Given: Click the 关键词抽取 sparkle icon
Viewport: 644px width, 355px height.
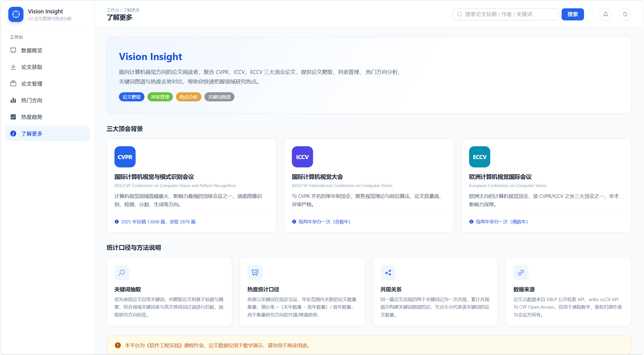Looking at the screenshot, I should point(122,273).
